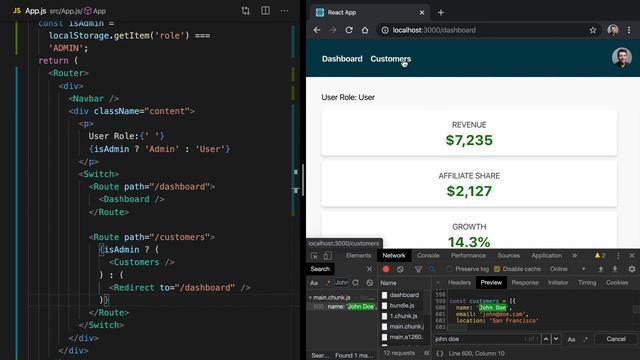Toggle the network filter funnel icon
The image size is (640, 360).
coord(418,269)
